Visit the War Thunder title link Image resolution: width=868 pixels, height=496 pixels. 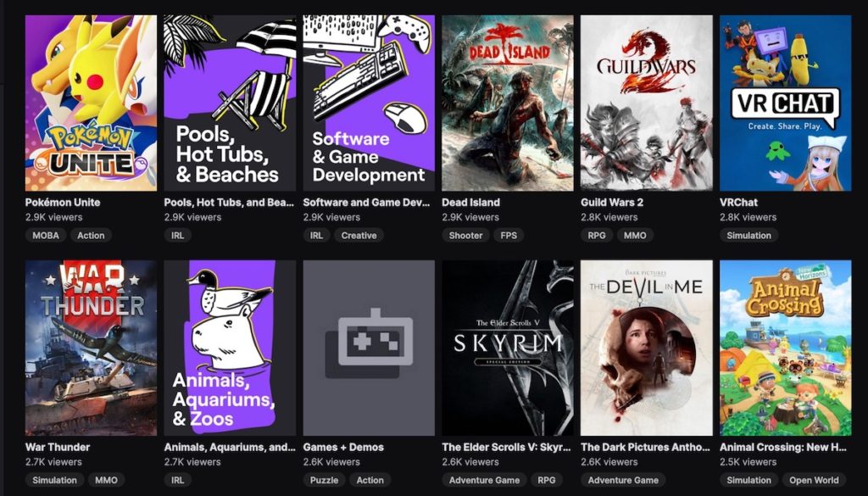[x=58, y=448]
